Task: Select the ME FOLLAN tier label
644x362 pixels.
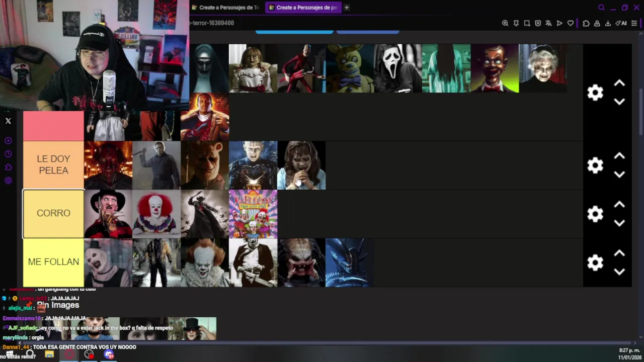Action: [53, 262]
